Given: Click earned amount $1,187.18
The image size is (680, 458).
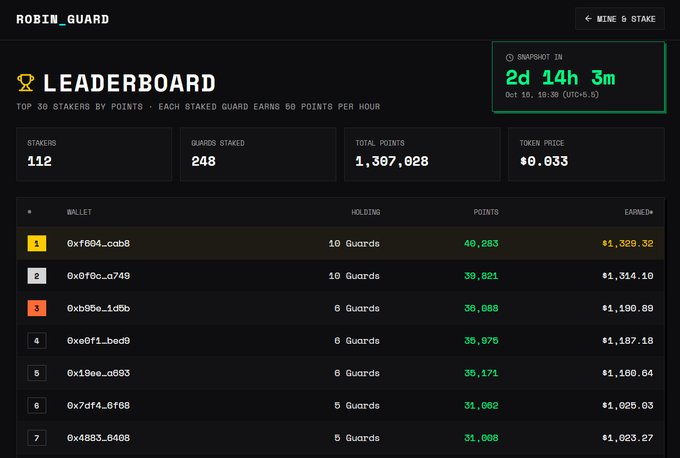Looking at the screenshot, I should [628, 341].
